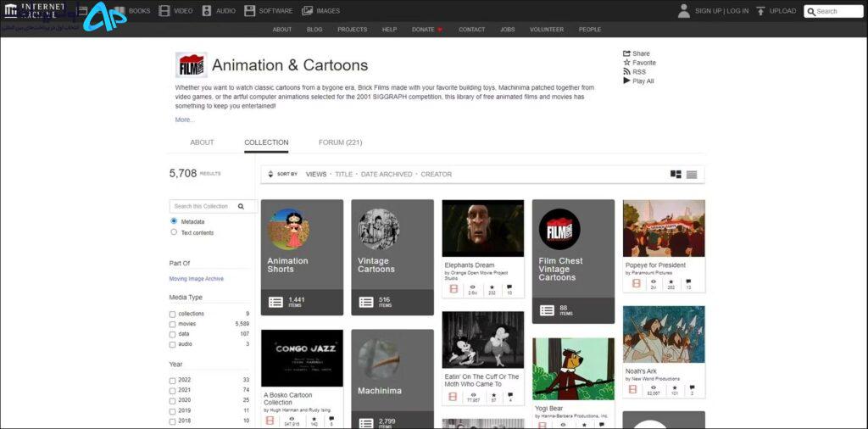
Task: Click Vintage Cartoons items list icon
Action: click(x=366, y=302)
